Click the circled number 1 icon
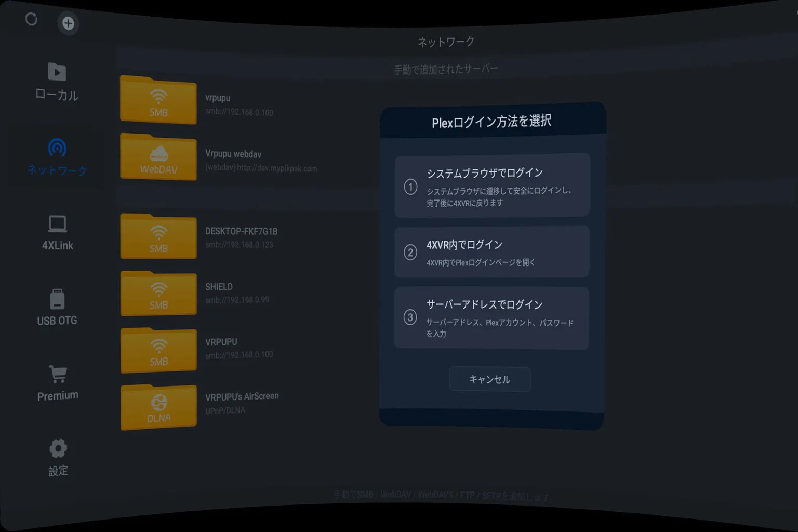This screenshot has height=532, width=798. coord(410,187)
